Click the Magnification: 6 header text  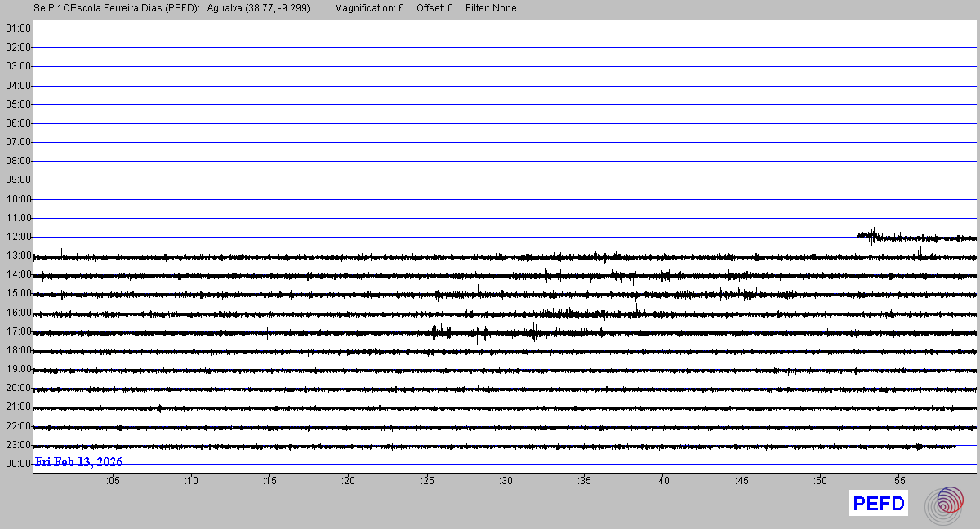coord(369,8)
